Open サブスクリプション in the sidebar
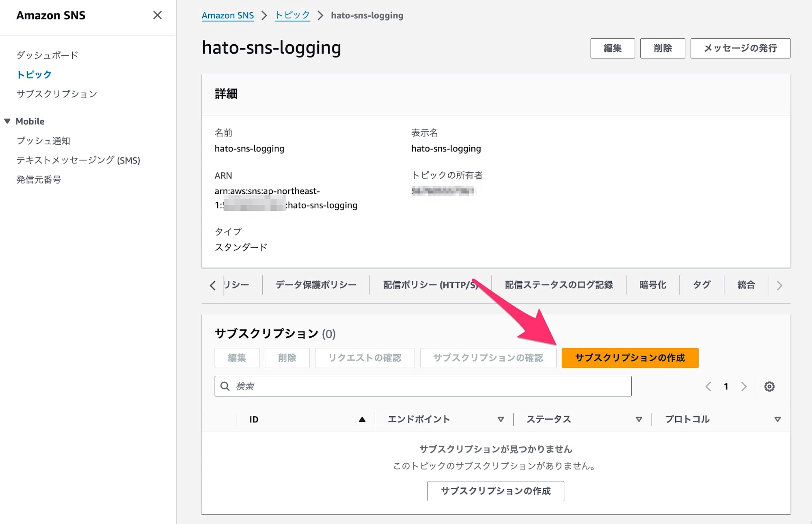The image size is (812, 524). (x=57, y=94)
